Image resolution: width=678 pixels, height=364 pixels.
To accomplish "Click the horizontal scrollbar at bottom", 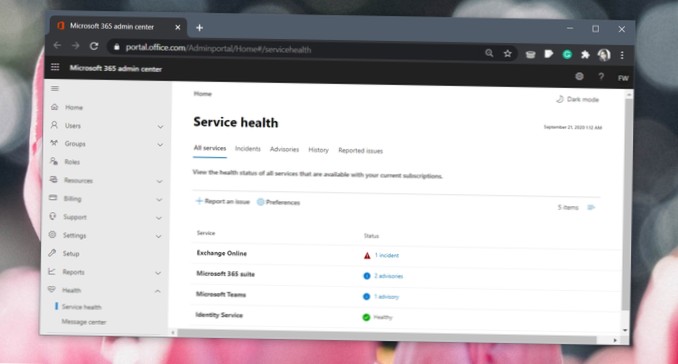I will pyautogui.click(x=387, y=336).
